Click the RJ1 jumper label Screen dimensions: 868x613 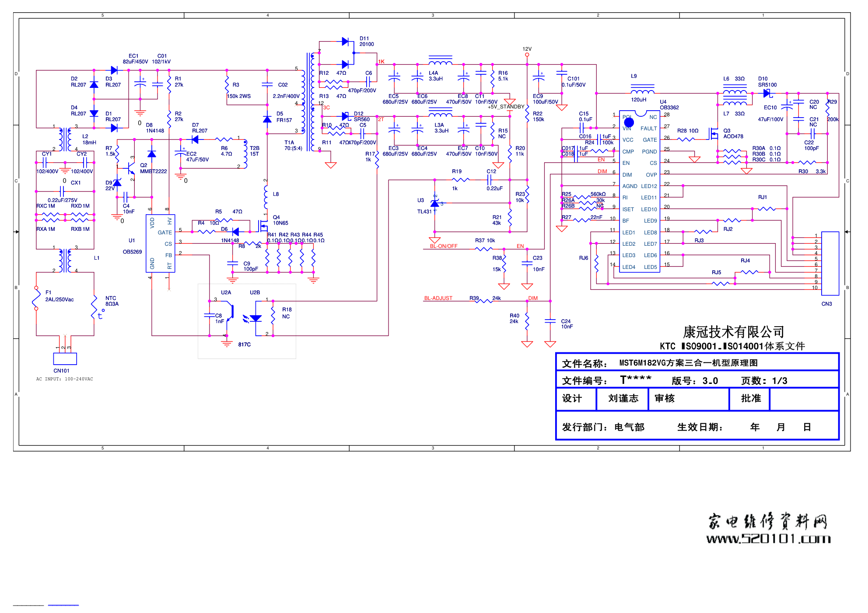[763, 197]
